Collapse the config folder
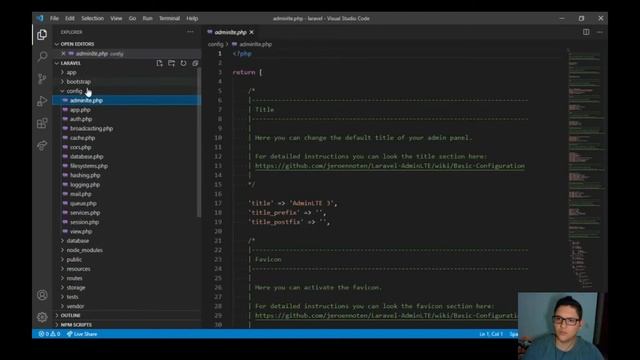Image resolution: width=640 pixels, height=360 pixels. click(x=74, y=91)
